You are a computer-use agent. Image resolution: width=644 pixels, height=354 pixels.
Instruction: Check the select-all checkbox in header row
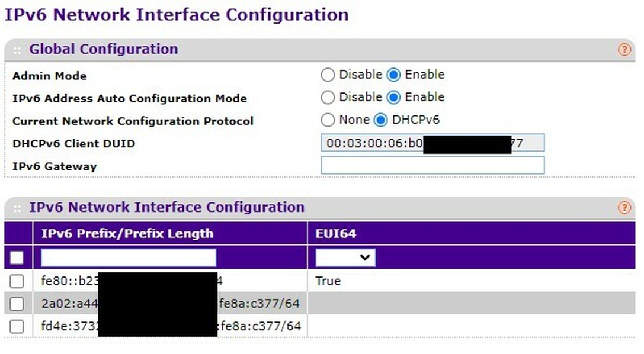pos(17,258)
